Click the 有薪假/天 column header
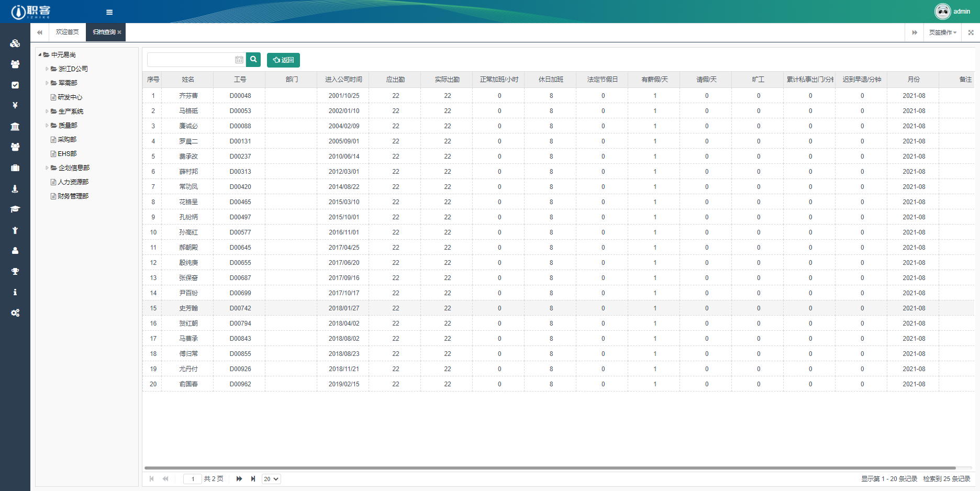Image resolution: width=980 pixels, height=491 pixels. pyautogui.click(x=655, y=80)
